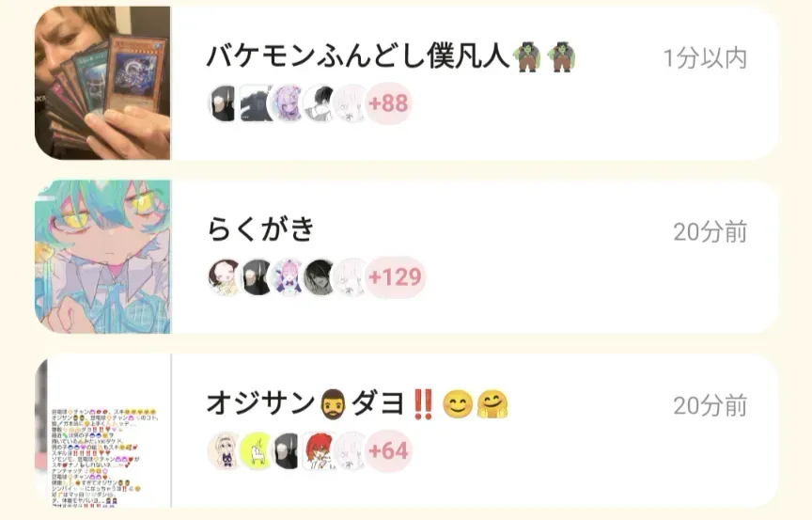Open the emoji text screenshot thumbnail
The width and height of the screenshot is (812, 520).
click(x=102, y=431)
